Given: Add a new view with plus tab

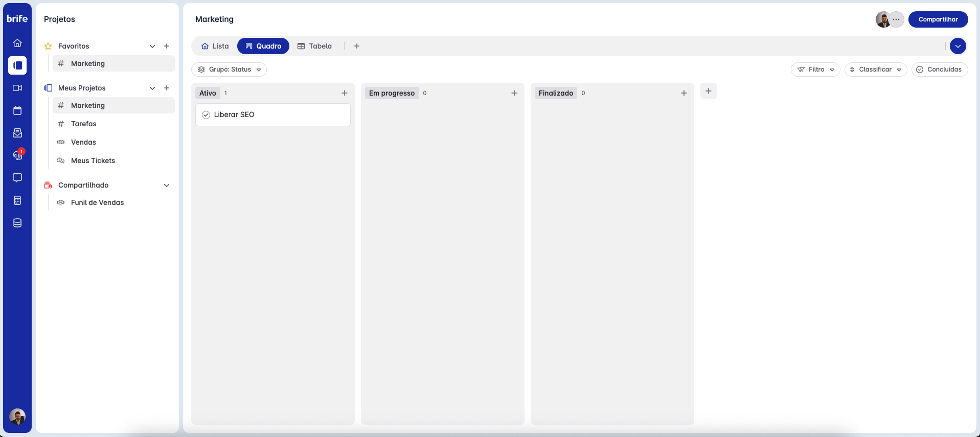Looking at the screenshot, I should point(357,46).
